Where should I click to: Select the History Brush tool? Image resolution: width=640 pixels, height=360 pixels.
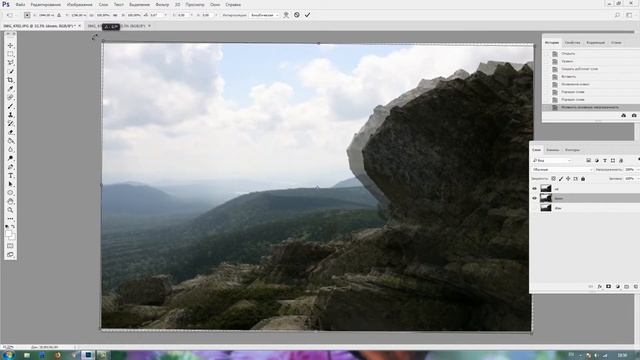[11, 123]
